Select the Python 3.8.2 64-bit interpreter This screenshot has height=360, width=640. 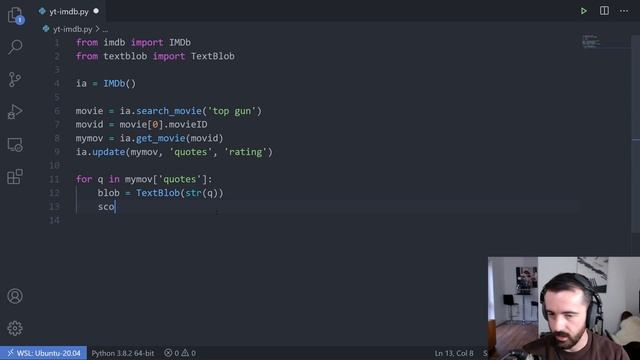(122, 353)
